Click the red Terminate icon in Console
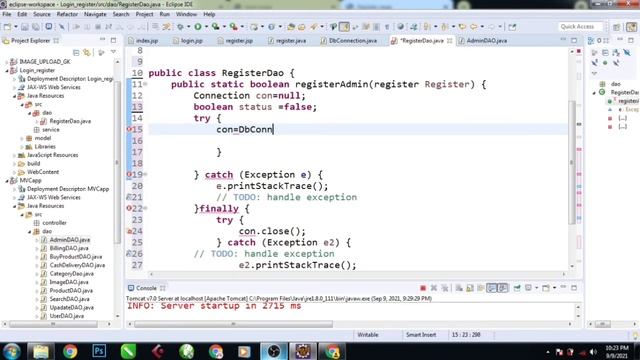 (423, 288)
